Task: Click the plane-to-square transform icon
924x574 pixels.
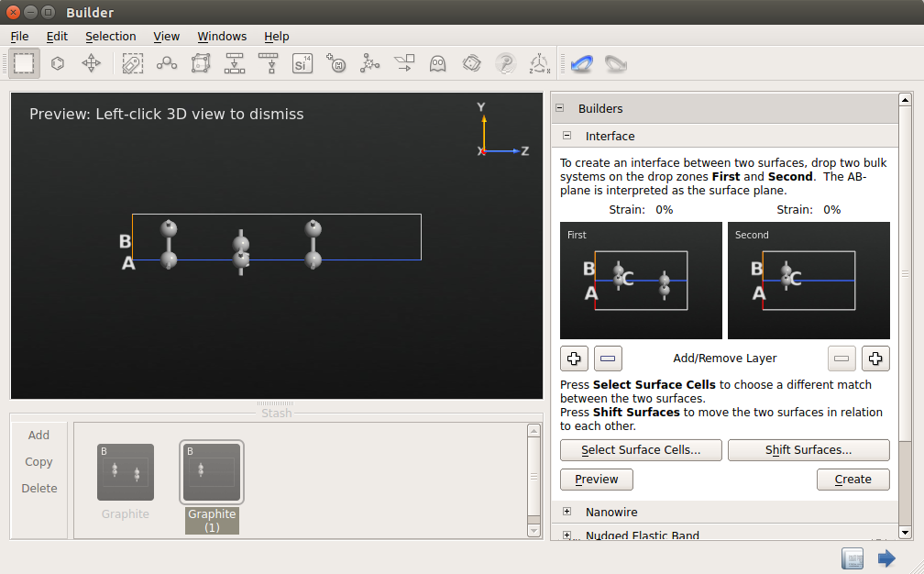Action: click(404, 63)
